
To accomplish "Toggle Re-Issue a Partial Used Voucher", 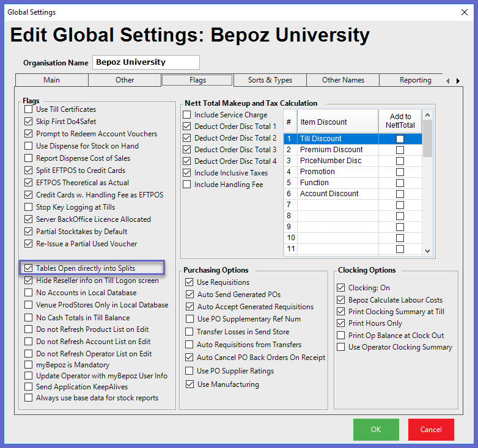I will (28, 243).
